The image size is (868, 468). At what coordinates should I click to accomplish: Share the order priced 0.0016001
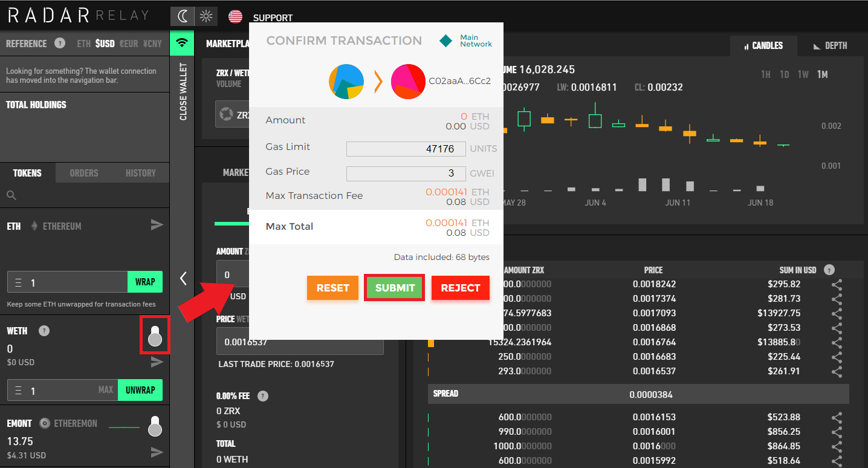point(837,432)
